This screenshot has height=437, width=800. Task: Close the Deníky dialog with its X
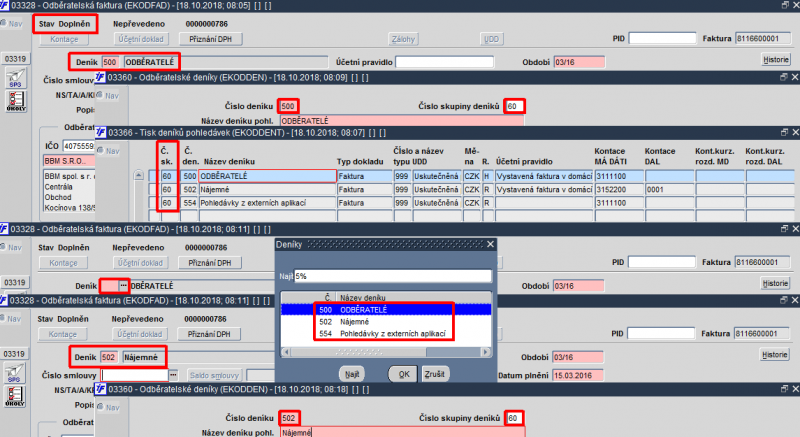coord(490,244)
